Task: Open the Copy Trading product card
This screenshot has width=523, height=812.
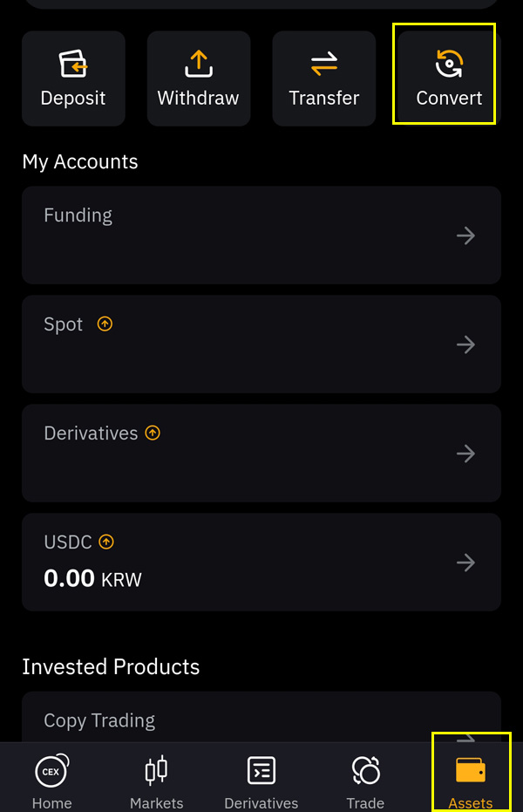Action: coord(261,717)
